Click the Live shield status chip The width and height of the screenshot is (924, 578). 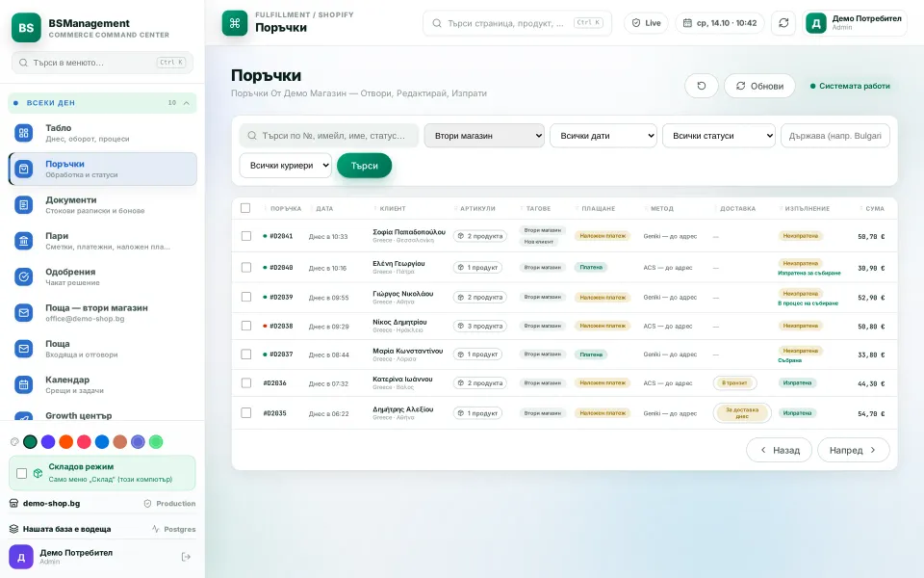click(x=646, y=23)
